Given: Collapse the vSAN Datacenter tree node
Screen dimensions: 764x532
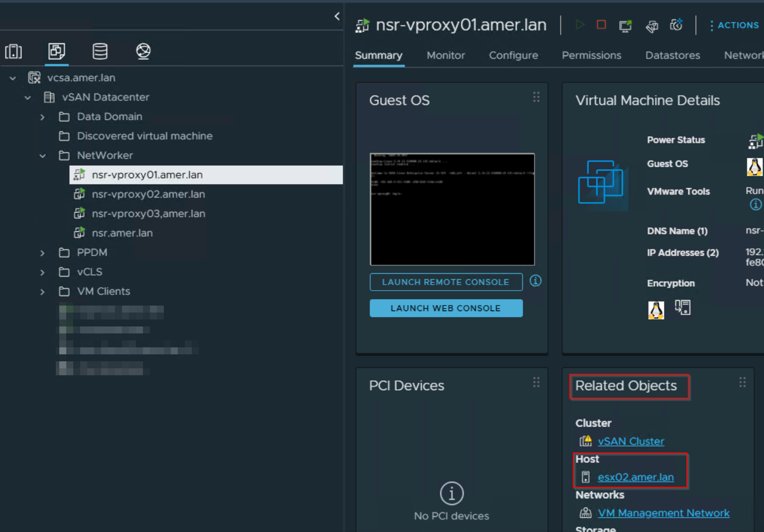Looking at the screenshot, I should 28,97.
